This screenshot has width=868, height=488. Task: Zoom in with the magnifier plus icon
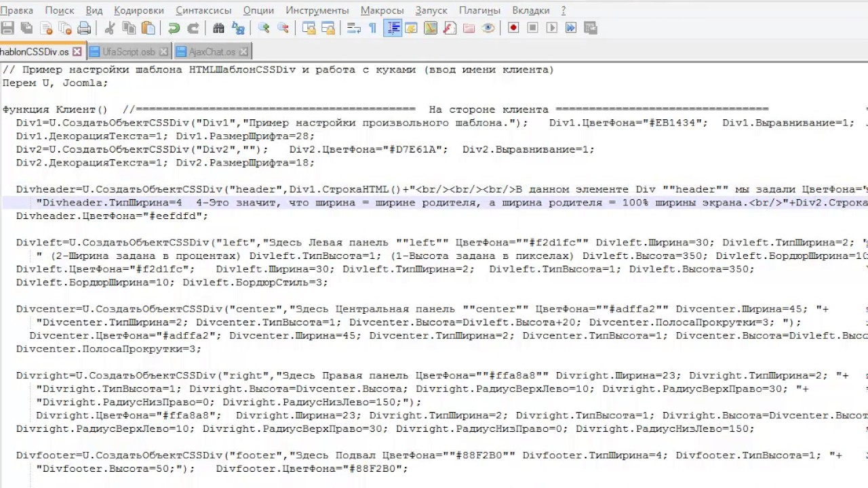point(264,28)
